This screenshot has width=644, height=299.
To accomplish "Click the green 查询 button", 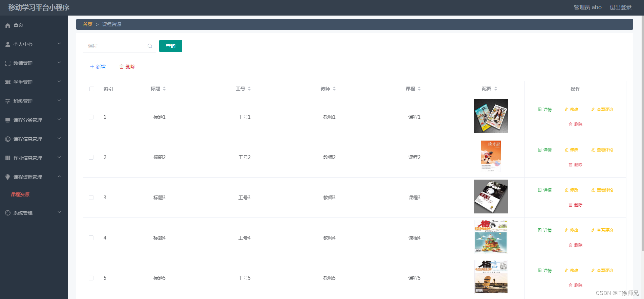I will (x=171, y=46).
